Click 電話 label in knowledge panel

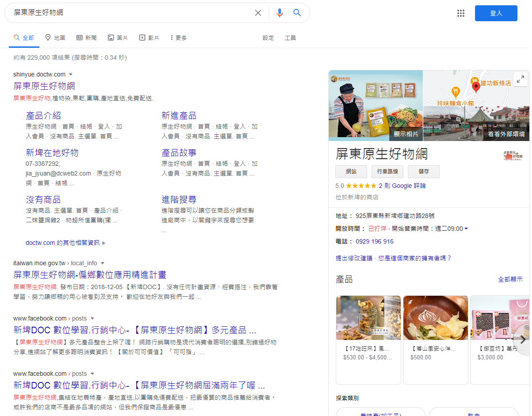344,242
